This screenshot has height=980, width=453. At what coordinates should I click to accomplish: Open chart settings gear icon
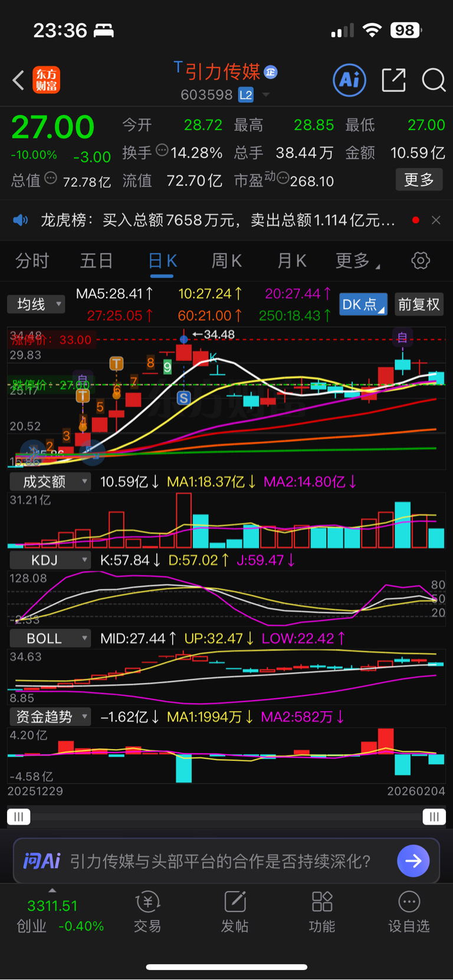[x=421, y=260]
